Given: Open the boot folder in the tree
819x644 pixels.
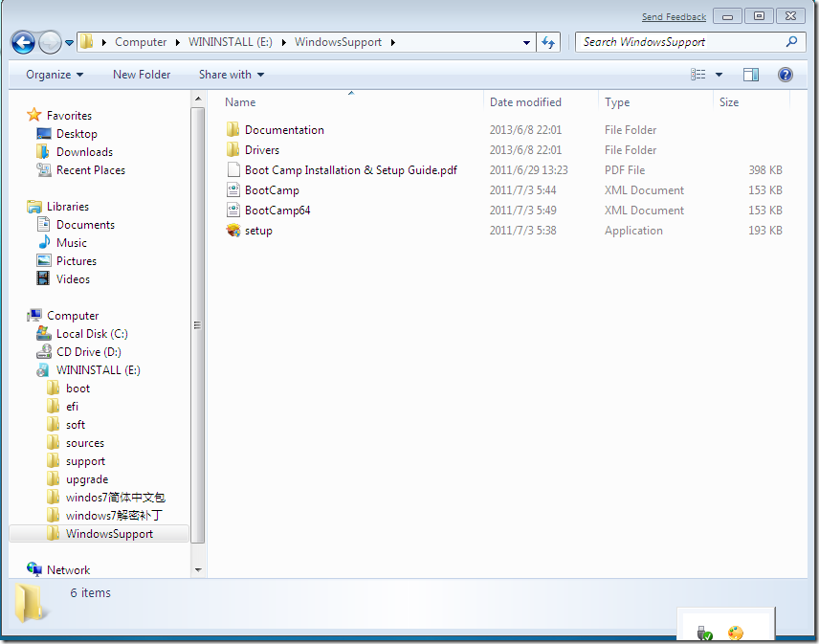Looking at the screenshot, I should (x=77, y=389).
